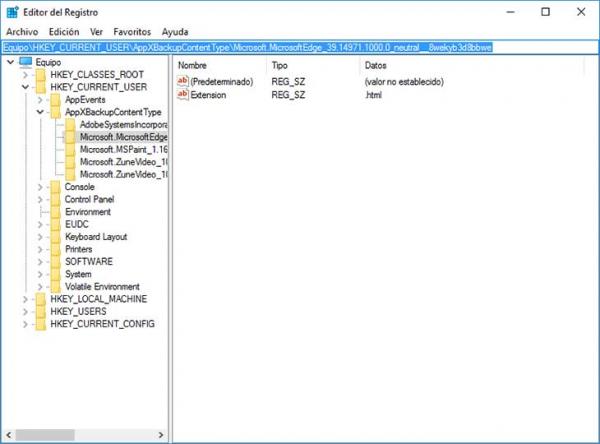The height and width of the screenshot is (444, 600).
Task: Click the Printers folder icon
Action: [x=55, y=249]
